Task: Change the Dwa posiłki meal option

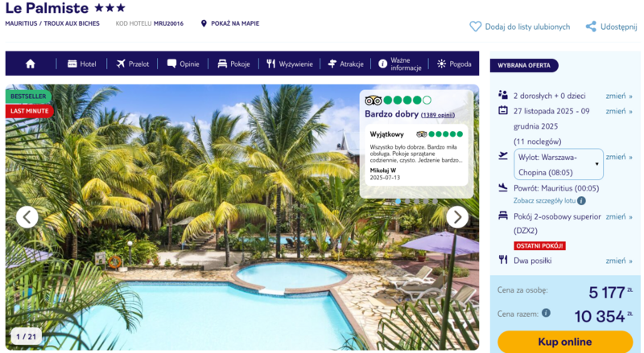Action: 618,261
